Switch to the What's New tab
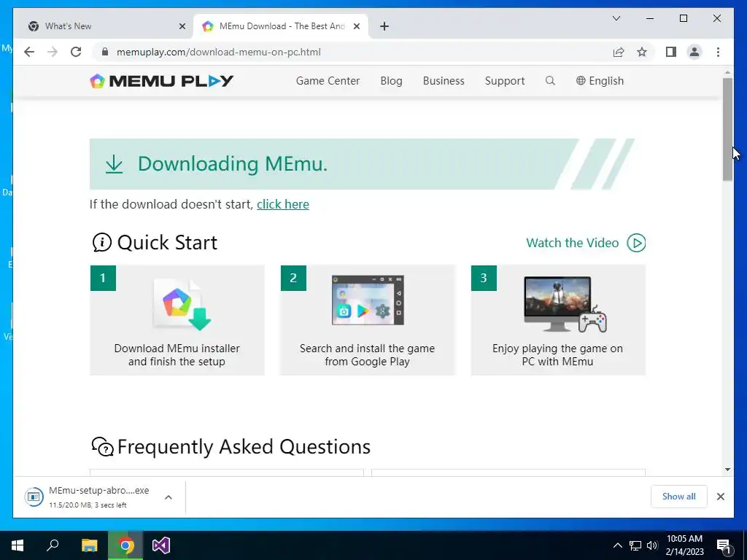Viewport: 747px width, 560px height. click(105, 26)
